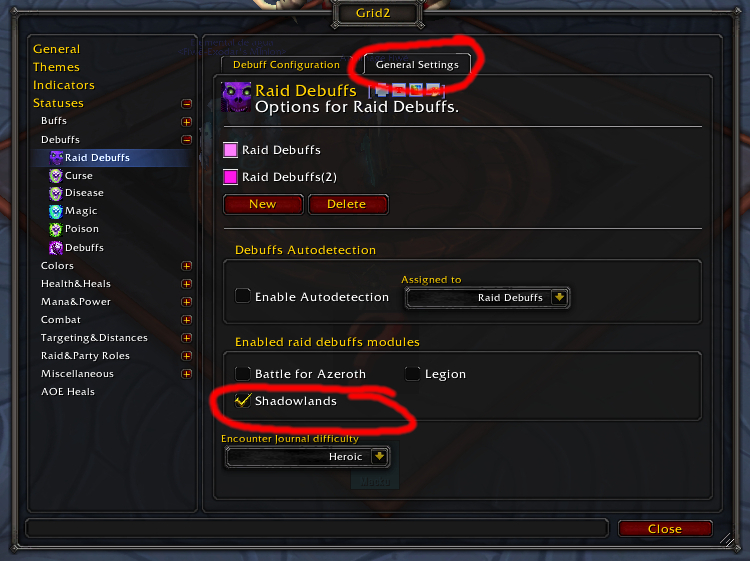
Task: Open the Curse debuff status icon
Action: tap(56, 176)
